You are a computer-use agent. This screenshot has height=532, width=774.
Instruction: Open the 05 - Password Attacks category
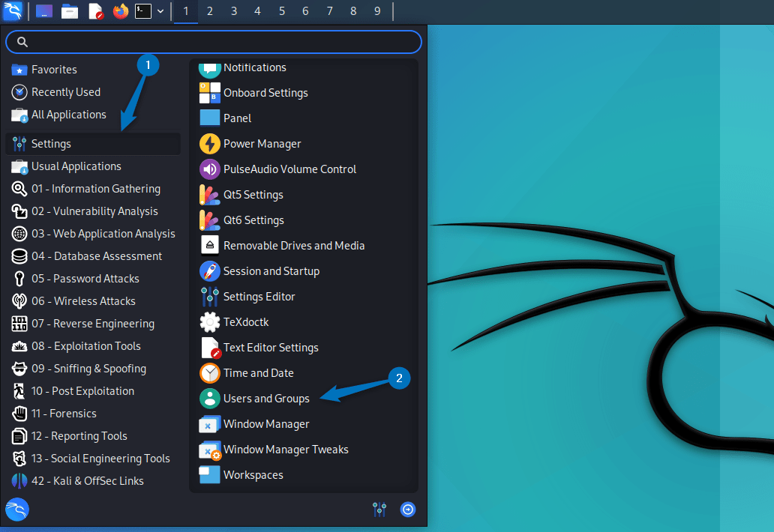pyautogui.click(x=84, y=278)
